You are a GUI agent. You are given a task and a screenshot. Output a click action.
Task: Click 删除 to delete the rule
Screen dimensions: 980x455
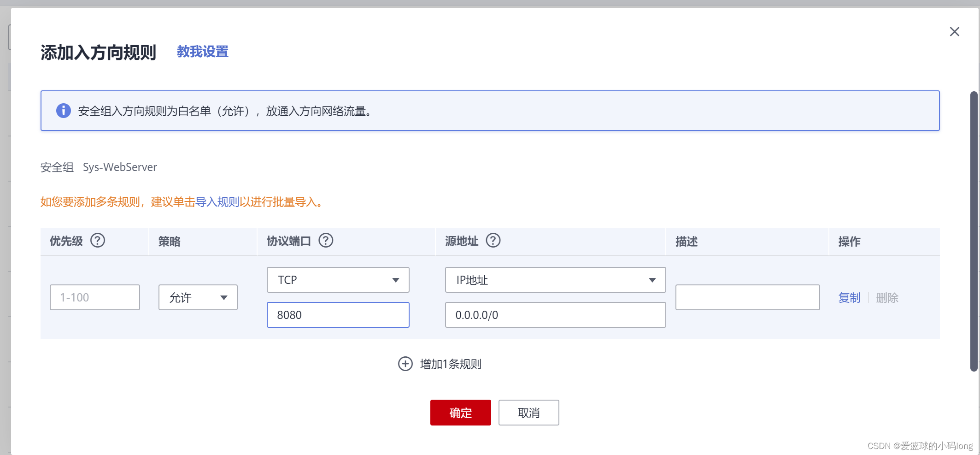pos(887,298)
